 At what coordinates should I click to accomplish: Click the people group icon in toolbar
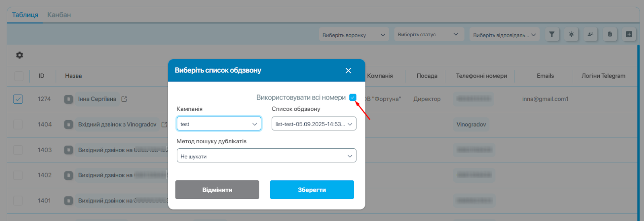590,34
